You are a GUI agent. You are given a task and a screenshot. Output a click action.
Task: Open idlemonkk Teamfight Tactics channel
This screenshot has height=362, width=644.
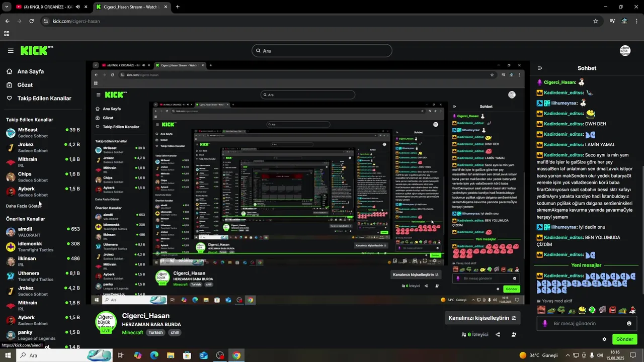click(43, 246)
